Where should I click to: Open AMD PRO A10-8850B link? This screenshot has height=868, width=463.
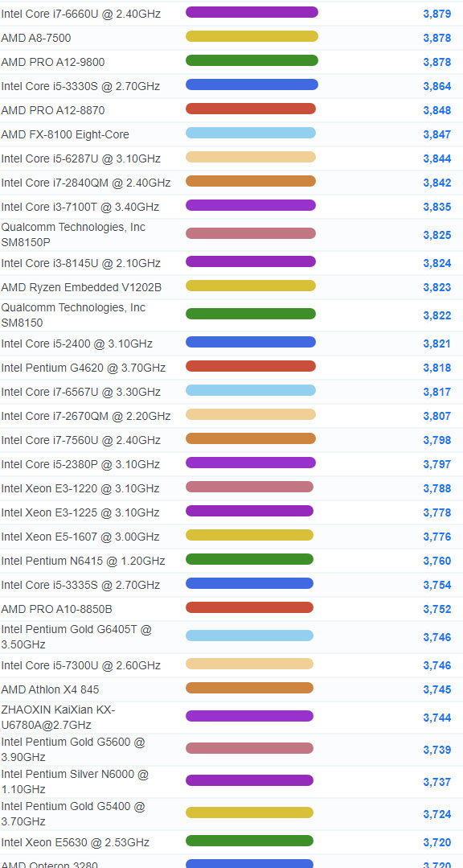pos(56,609)
